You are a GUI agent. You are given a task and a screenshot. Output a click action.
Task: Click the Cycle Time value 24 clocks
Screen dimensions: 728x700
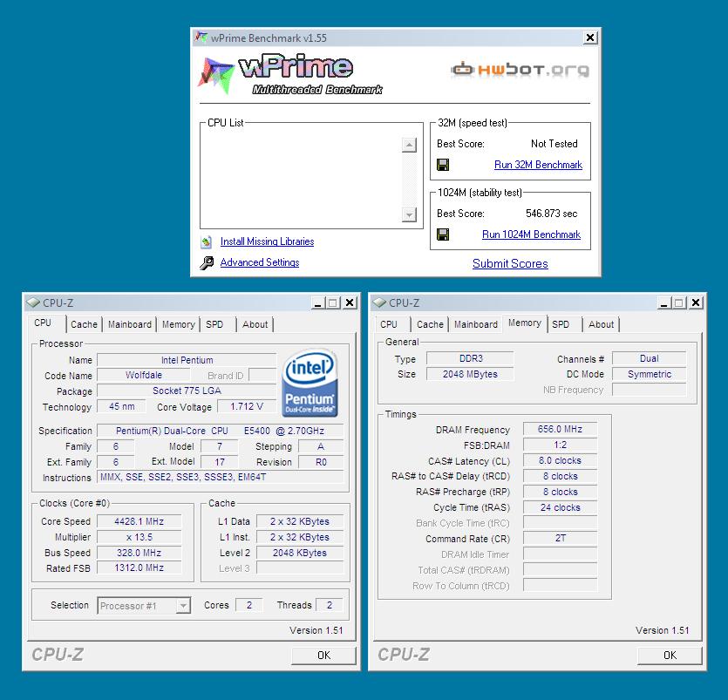pyautogui.click(x=560, y=507)
